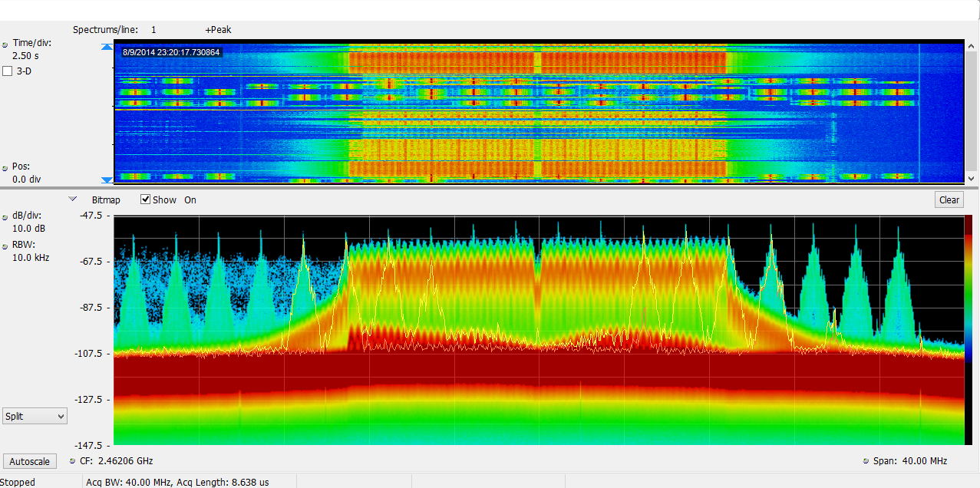Click the spectrogram scroll-down arrow icon

point(106,181)
